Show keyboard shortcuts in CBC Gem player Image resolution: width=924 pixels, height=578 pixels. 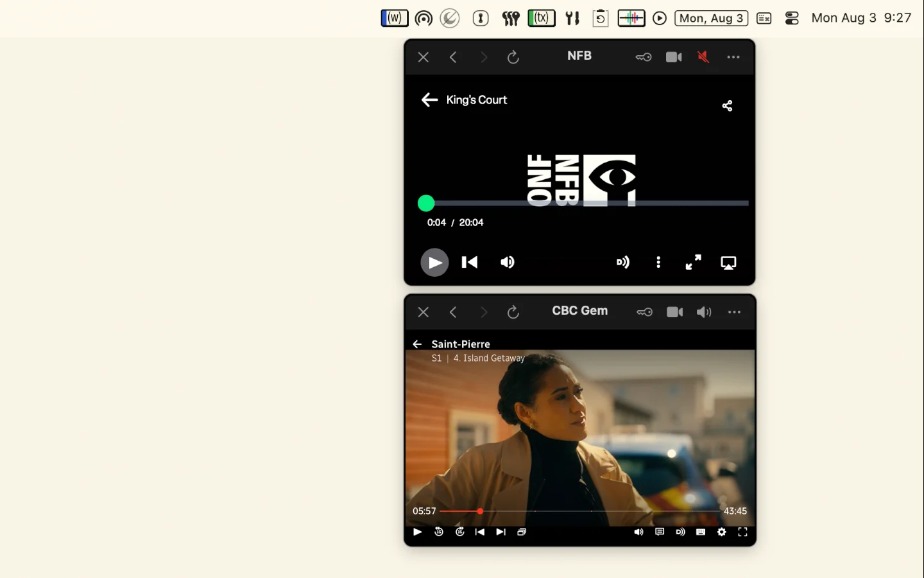pos(701,532)
